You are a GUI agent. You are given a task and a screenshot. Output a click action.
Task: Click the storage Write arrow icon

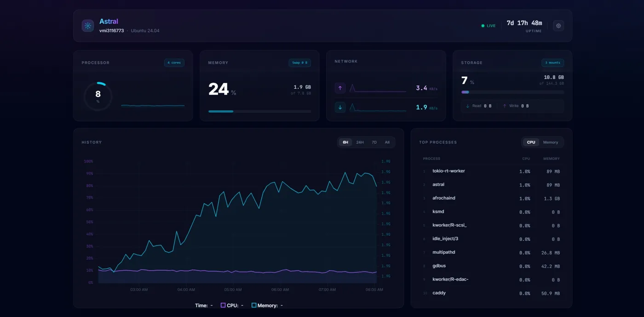coord(505,106)
